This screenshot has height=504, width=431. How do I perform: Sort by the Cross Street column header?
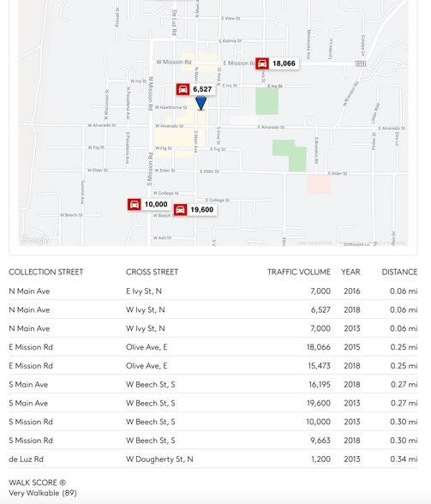click(152, 272)
